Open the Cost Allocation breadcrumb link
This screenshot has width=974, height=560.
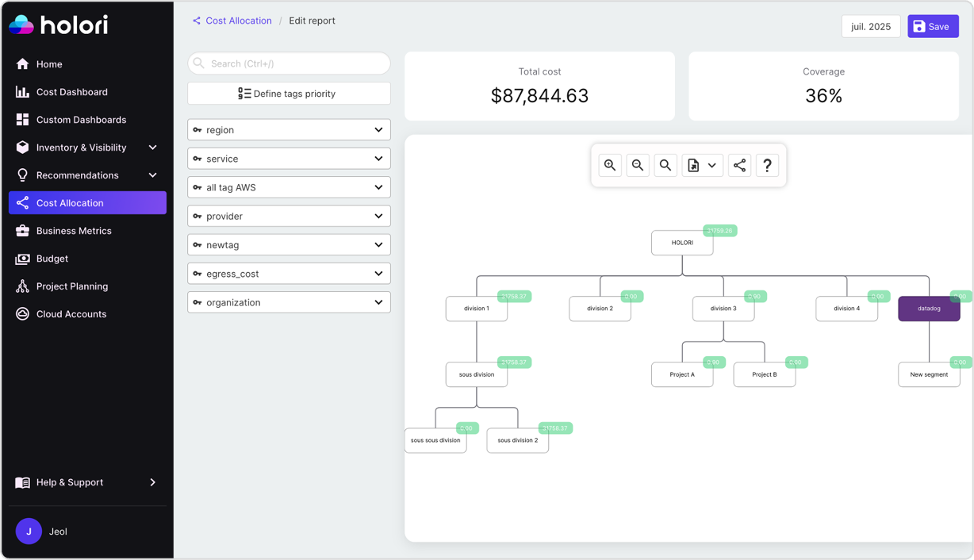(238, 21)
